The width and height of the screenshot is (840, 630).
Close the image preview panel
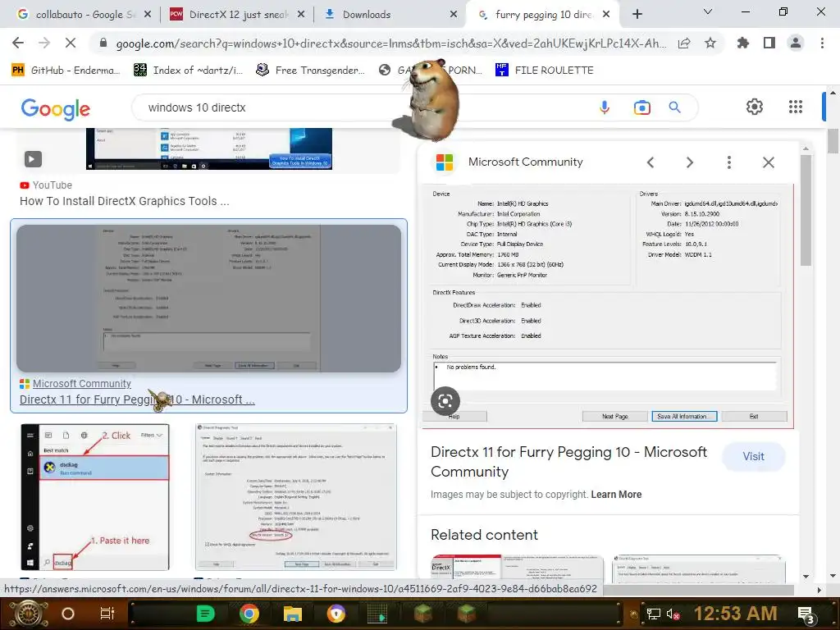[768, 162]
